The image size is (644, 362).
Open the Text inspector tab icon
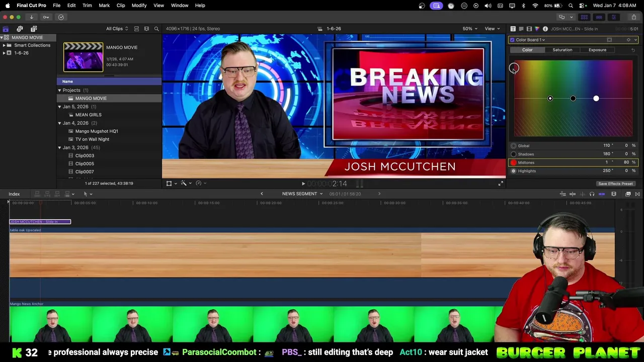[x=513, y=29]
